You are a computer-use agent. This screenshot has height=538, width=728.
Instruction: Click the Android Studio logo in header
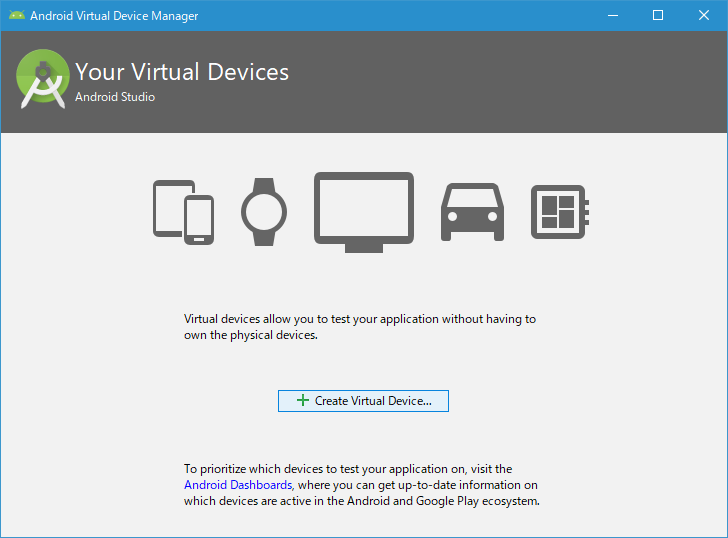(x=43, y=79)
